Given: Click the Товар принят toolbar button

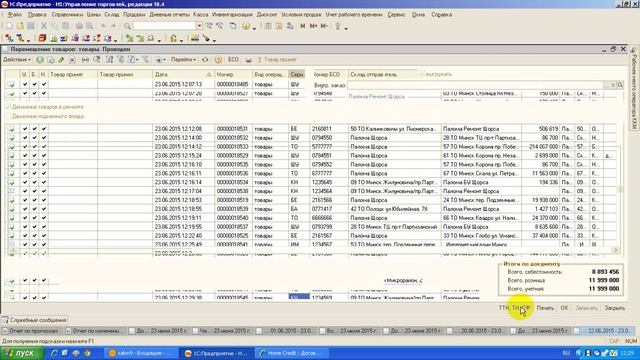Looking at the screenshot, I should tap(276, 60).
